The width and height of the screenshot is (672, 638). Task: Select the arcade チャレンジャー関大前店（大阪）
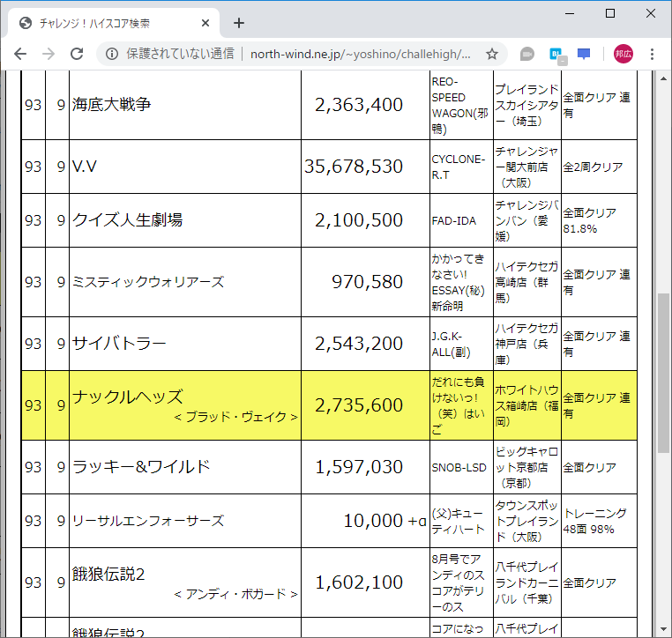[526, 167]
